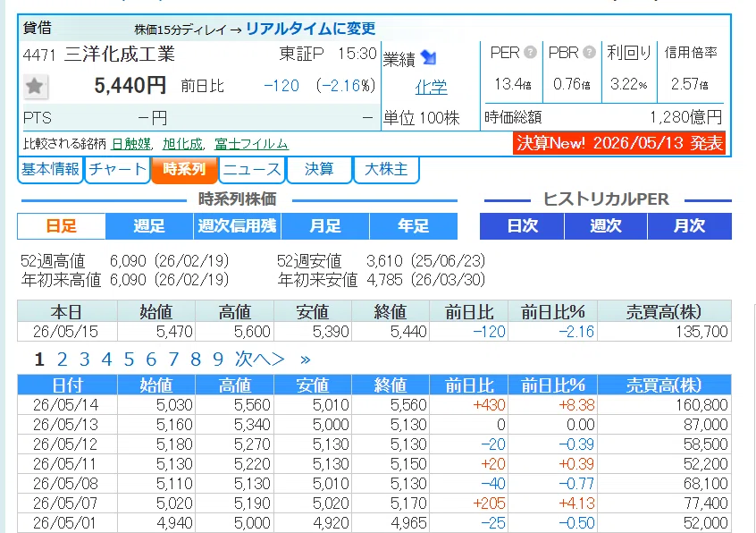The image size is (756, 533).
Task: Select 年足 time series
Action: [413, 225]
